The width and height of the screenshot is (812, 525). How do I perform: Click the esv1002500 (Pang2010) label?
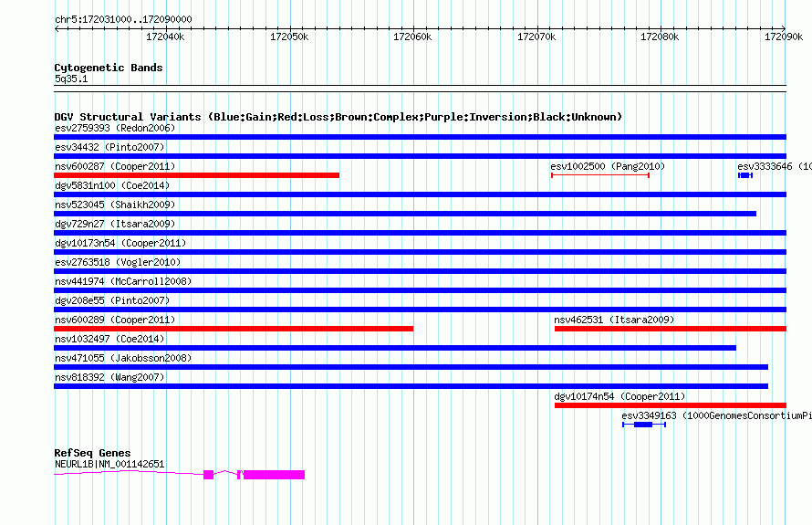[x=608, y=166]
